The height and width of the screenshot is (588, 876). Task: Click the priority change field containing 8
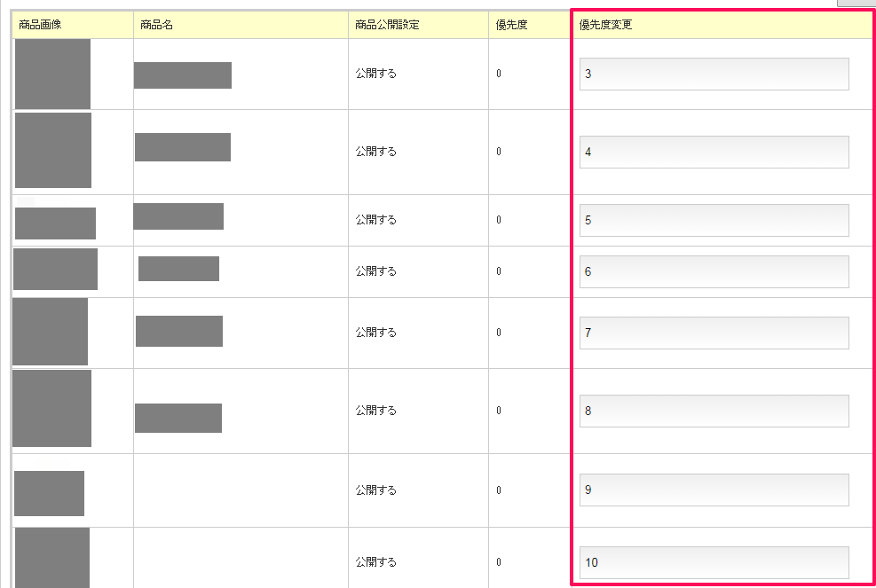pyautogui.click(x=714, y=411)
